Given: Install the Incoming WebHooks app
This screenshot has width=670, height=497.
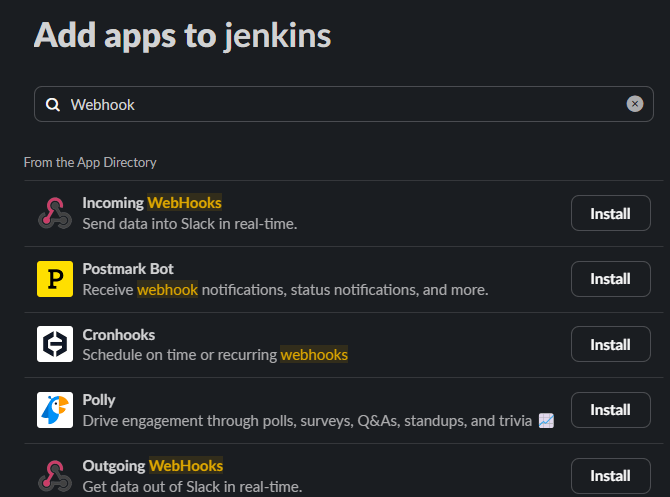Looking at the screenshot, I should point(610,213).
